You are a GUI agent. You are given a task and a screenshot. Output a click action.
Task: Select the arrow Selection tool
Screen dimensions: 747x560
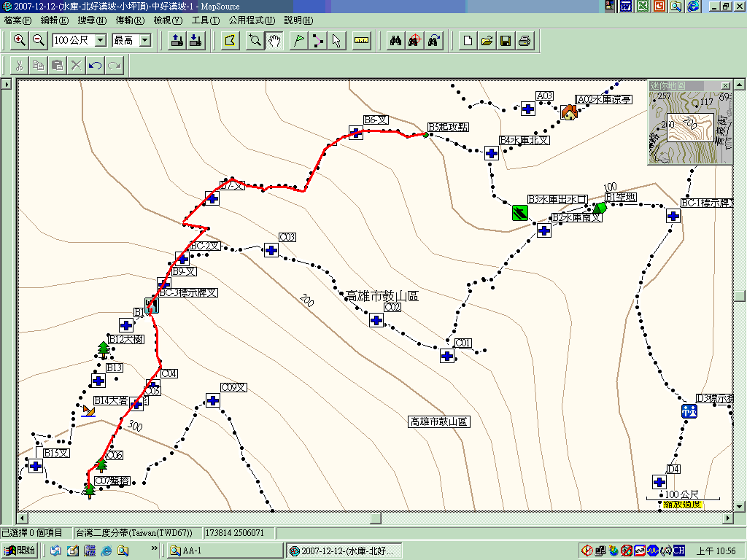click(337, 41)
